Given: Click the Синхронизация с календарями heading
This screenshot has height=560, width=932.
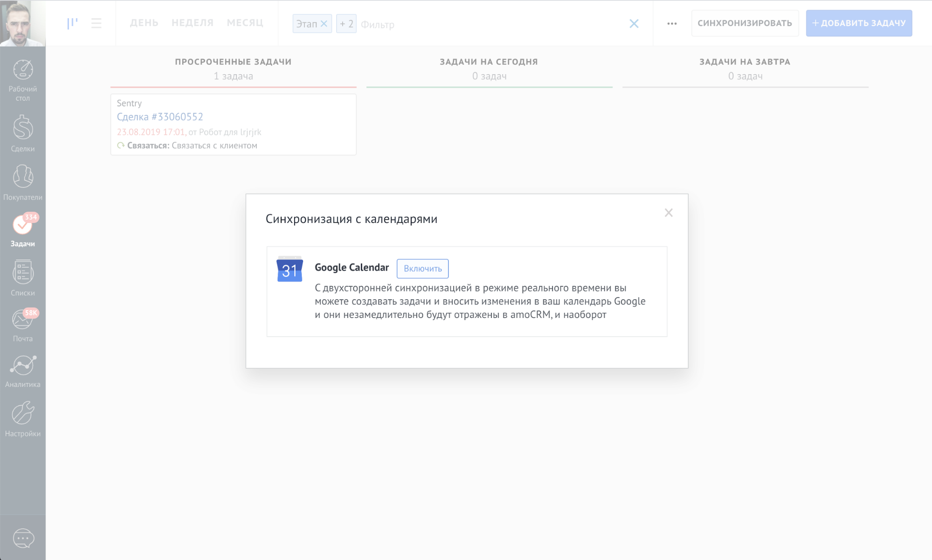Looking at the screenshot, I should (352, 219).
